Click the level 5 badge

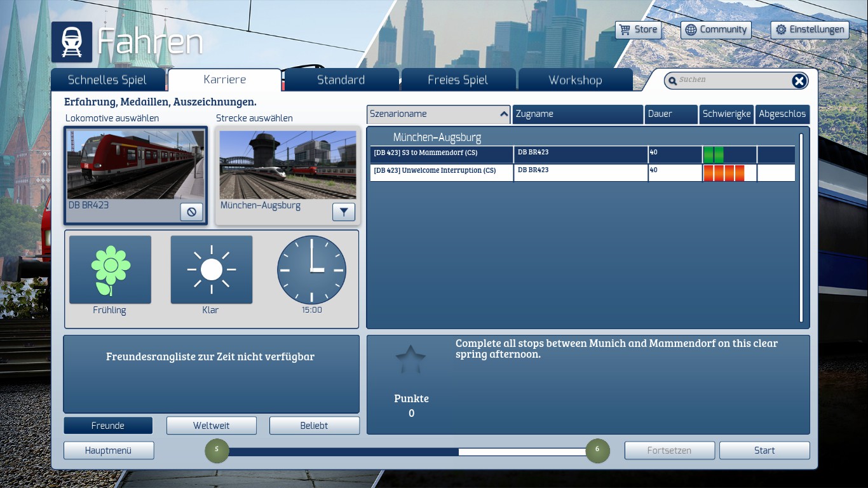click(x=217, y=451)
